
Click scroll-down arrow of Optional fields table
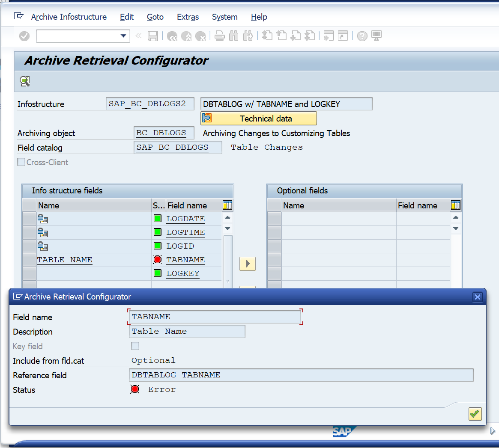click(x=456, y=228)
